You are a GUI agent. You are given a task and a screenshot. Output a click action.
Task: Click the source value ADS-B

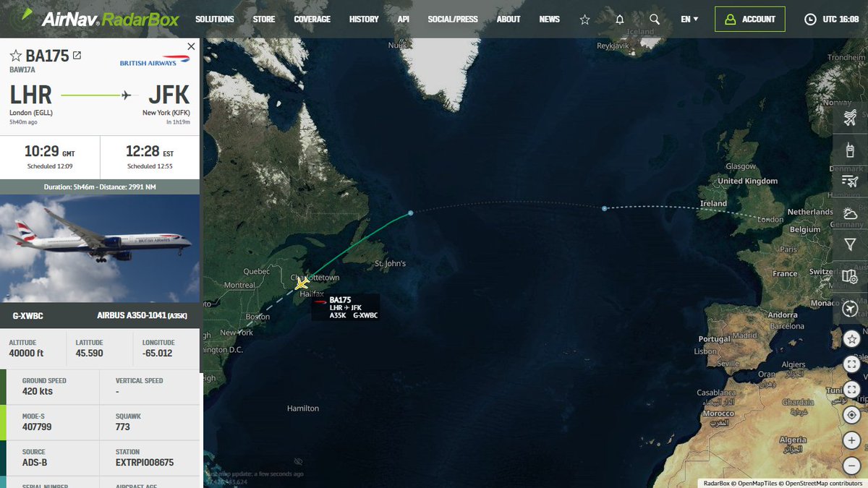pos(35,463)
